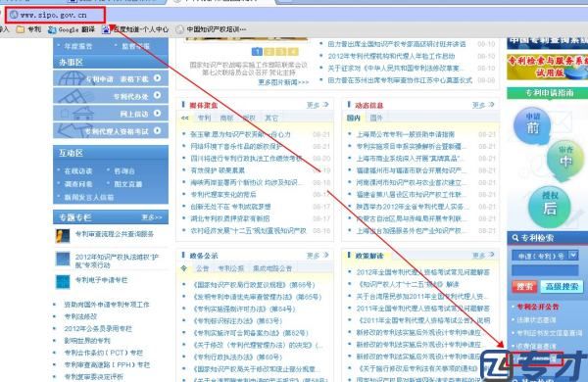Expand 更多 in the 政策解读 panel

483,256
